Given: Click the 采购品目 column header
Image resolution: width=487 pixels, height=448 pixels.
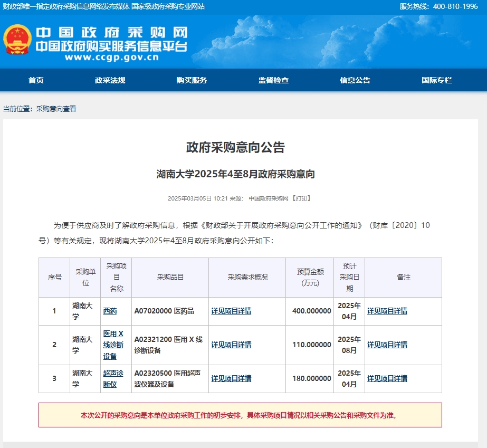Looking at the screenshot, I should click(x=170, y=277).
